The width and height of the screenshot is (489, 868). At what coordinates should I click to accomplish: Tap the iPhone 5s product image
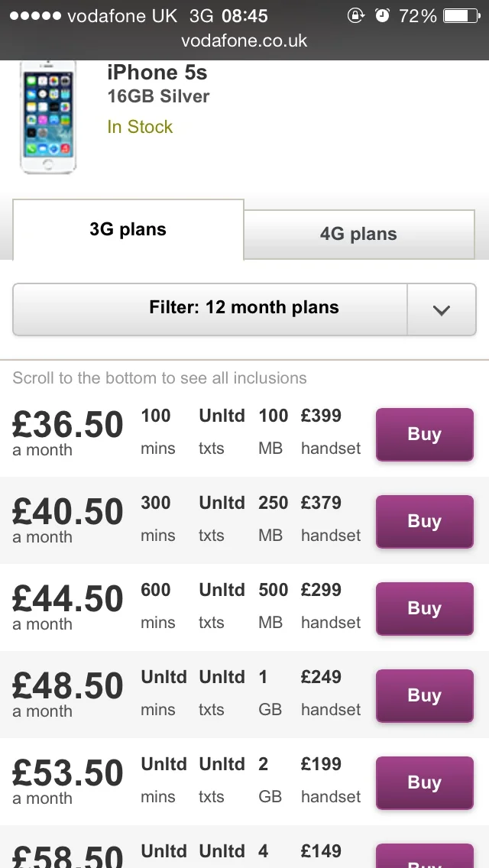pos(48,117)
